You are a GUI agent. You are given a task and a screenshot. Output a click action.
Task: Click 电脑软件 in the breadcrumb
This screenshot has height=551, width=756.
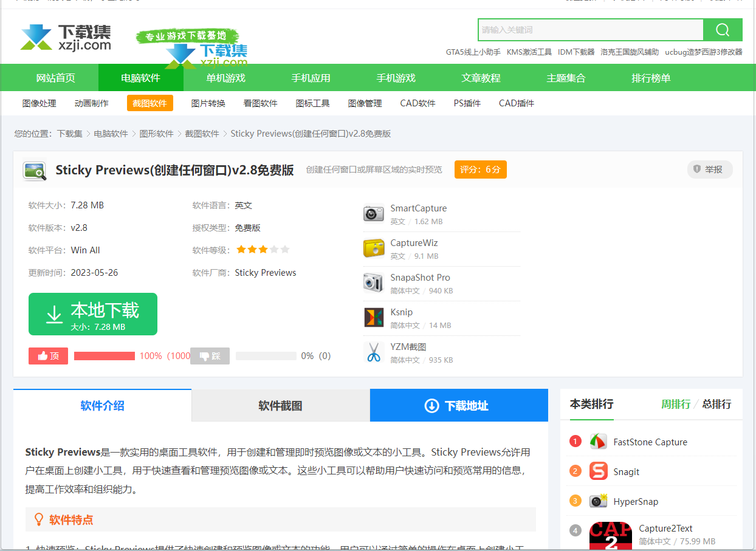click(111, 134)
